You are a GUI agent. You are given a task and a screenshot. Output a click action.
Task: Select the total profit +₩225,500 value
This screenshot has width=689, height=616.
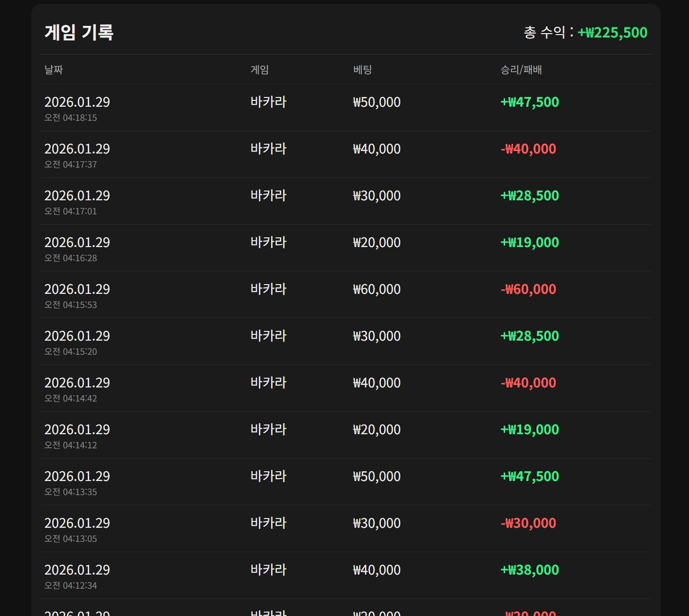612,33
